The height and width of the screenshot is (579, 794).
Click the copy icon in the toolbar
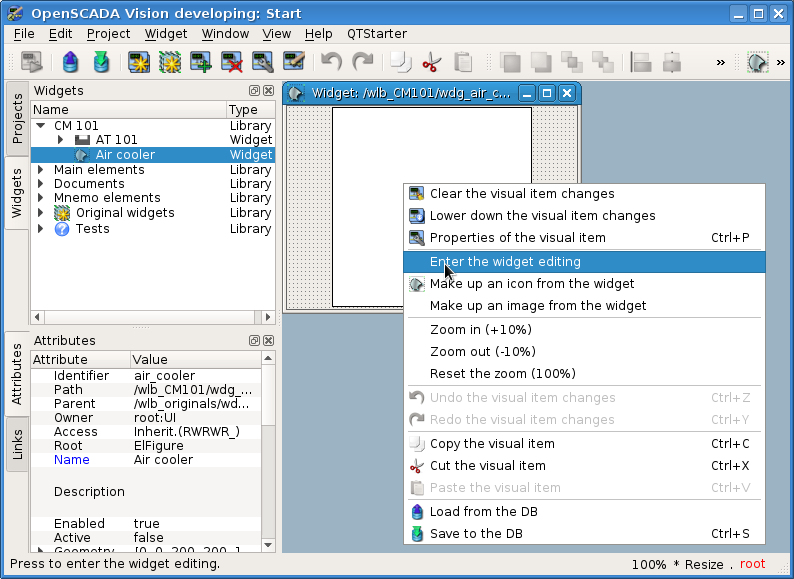click(401, 62)
